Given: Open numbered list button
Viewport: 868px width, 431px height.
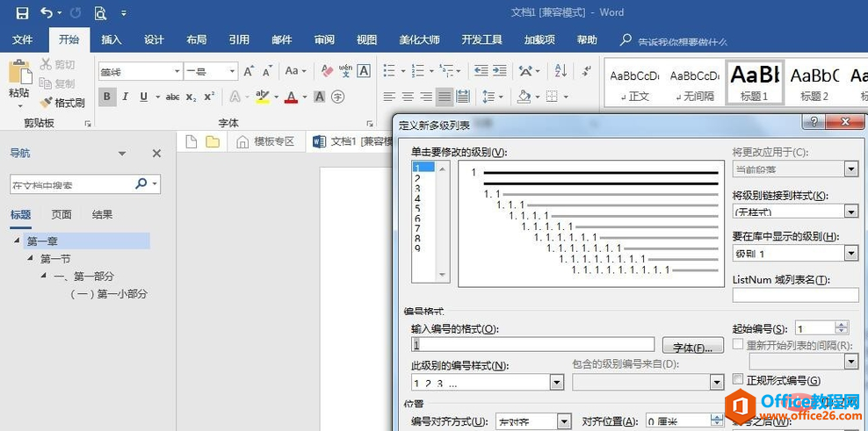Looking at the screenshot, I should pyautogui.click(x=418, y=71).
